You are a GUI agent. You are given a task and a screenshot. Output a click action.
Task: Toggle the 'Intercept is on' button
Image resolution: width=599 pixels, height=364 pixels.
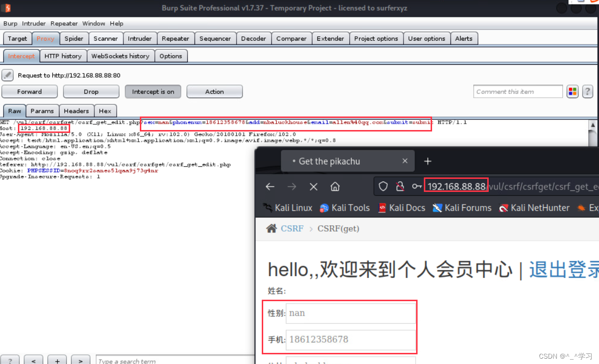153,91
